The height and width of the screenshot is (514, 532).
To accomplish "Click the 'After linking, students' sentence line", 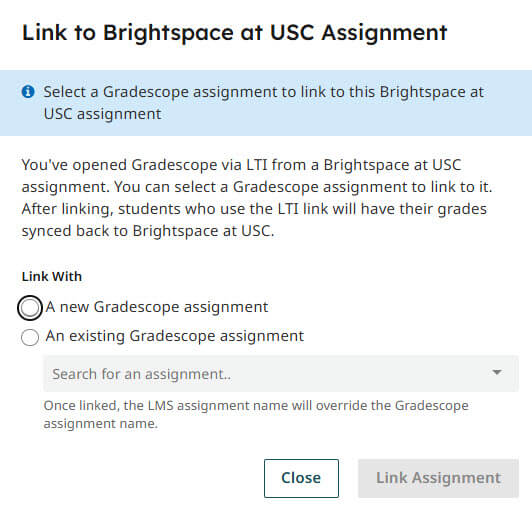I will pos(254,209).
